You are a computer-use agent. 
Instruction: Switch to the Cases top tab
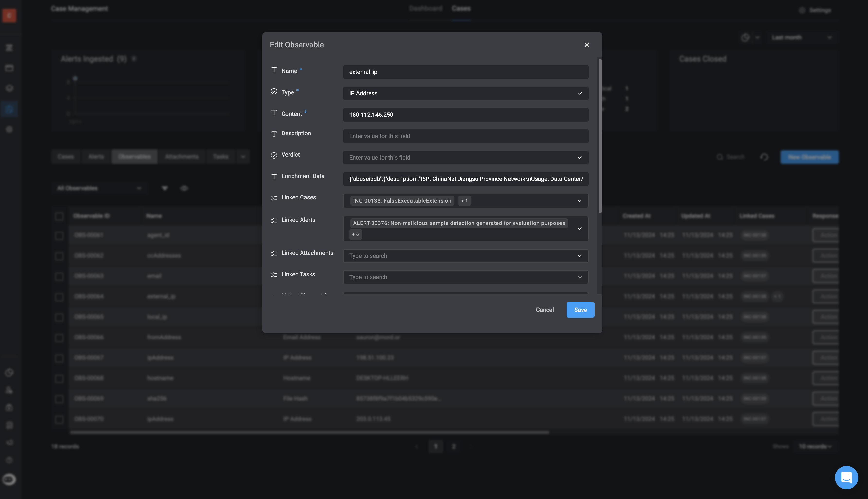[461, 9]
